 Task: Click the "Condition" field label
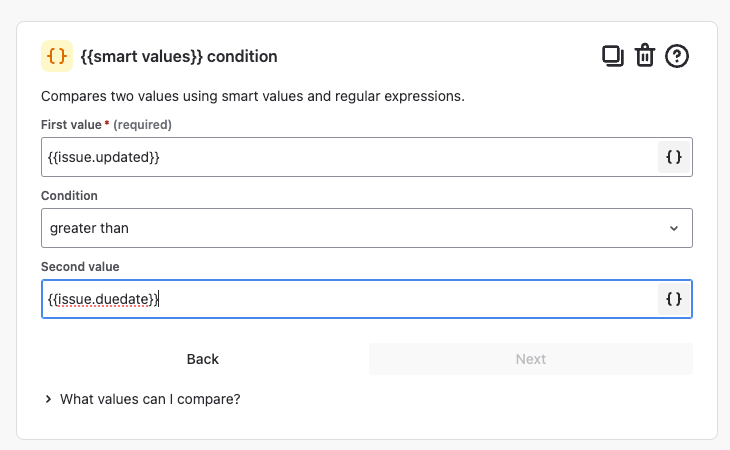tap(69, 195)
